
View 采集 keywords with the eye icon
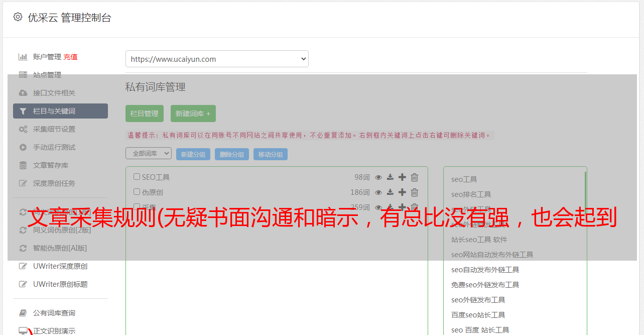coord(378,207)
